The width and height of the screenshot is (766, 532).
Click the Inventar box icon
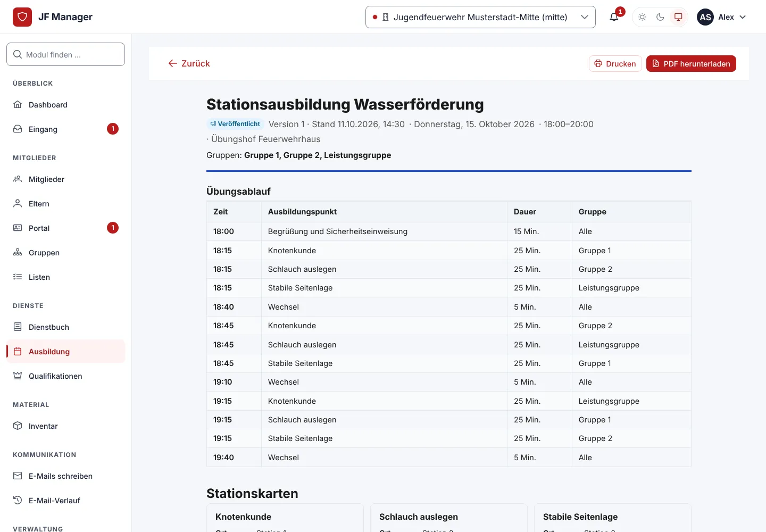coord(18,426)
